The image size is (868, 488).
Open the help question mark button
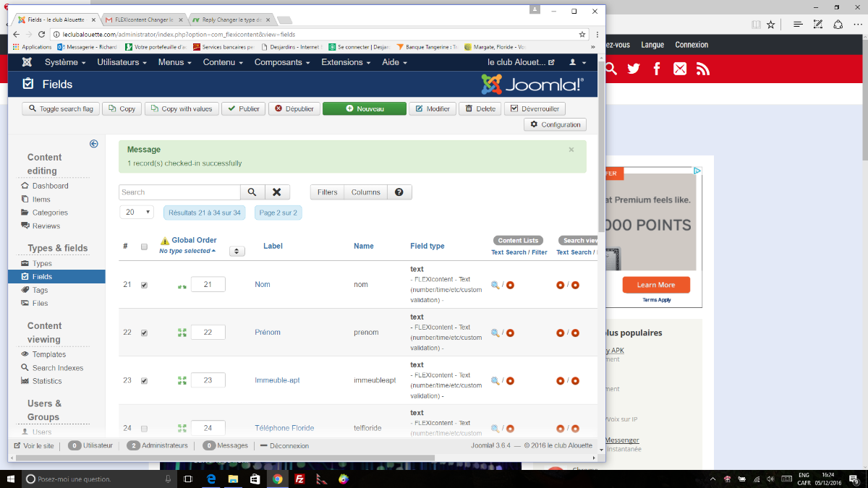[399, 192]
